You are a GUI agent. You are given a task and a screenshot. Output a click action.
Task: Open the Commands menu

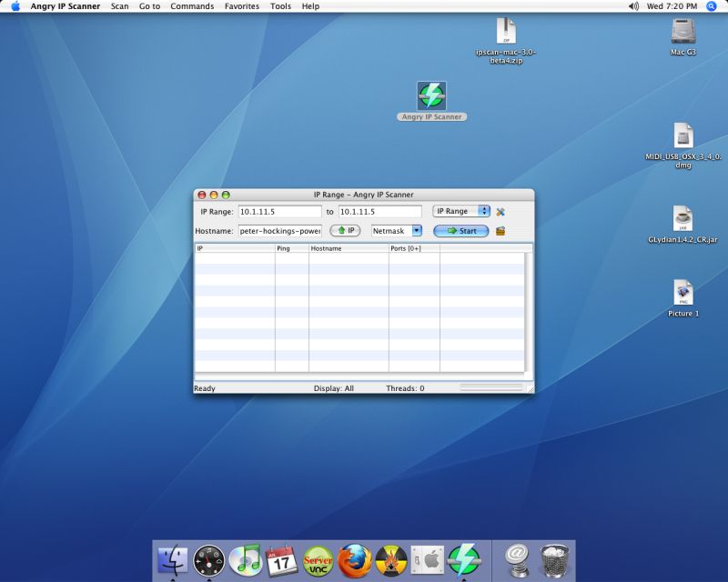(192, 6)
